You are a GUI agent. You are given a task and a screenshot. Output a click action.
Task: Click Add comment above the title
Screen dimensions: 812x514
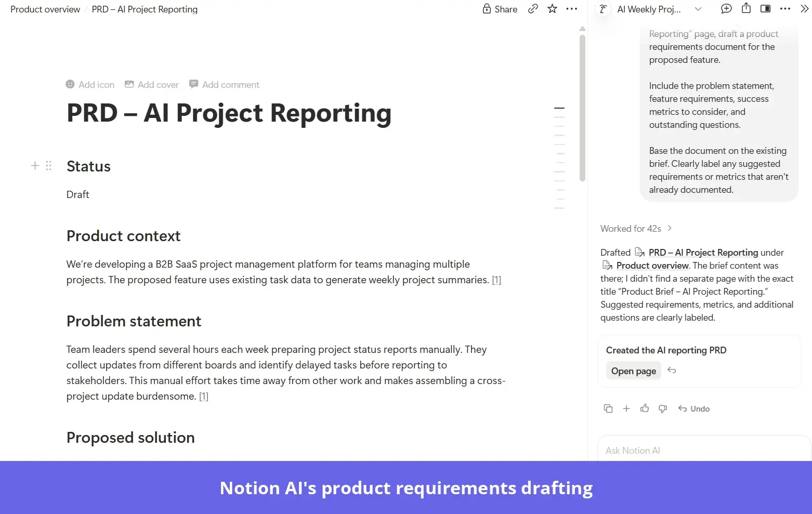pyautogui.click(x=224, y=85)
